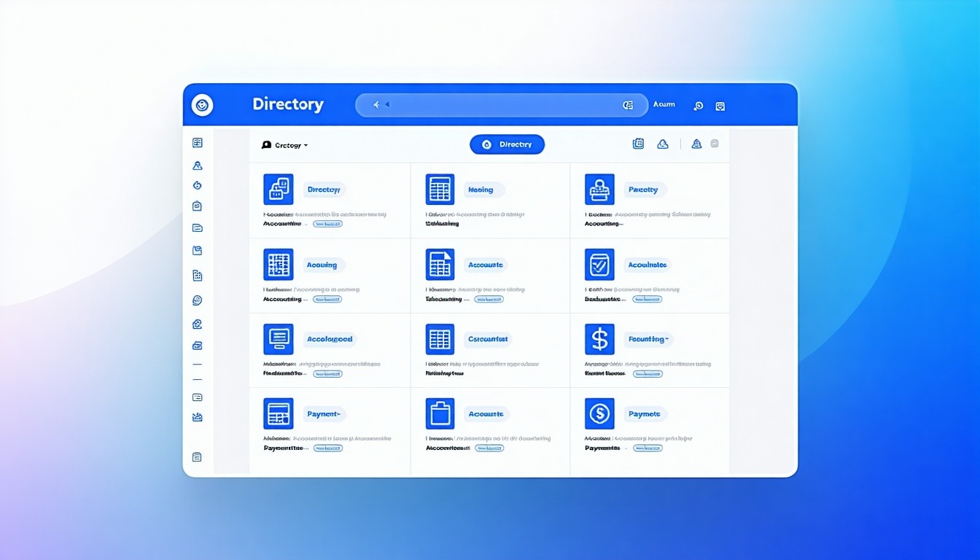Open the Pascoty card label
This screenshot has width=980, height=560.
point(644,190)
